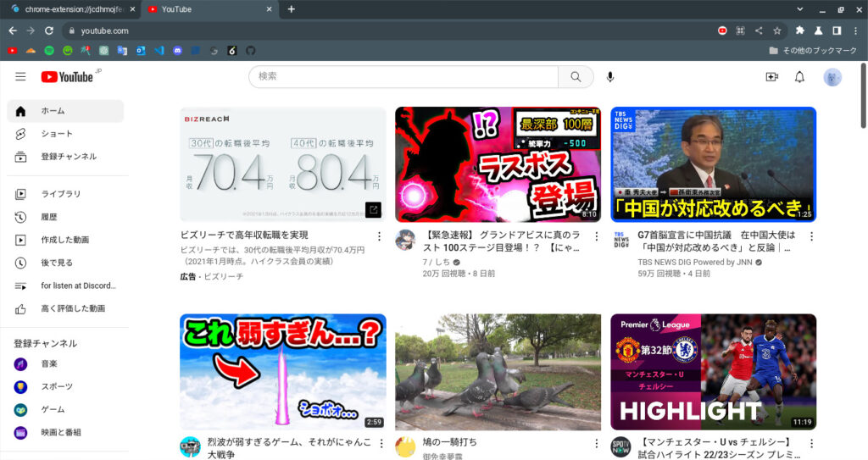Switch to the chrome-extension tab
Screen dimensions: 868x460
pos(72,9)
